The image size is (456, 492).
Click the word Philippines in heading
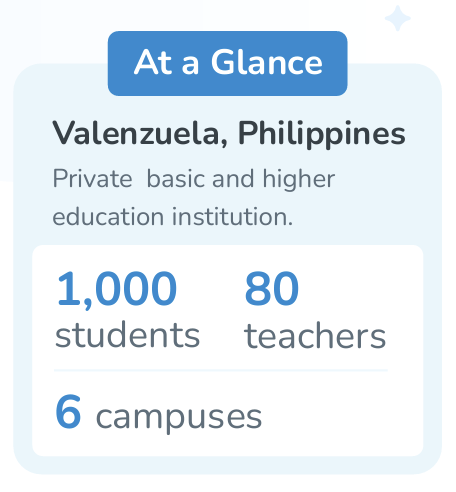pyautogui.click(x=322, y=134)
